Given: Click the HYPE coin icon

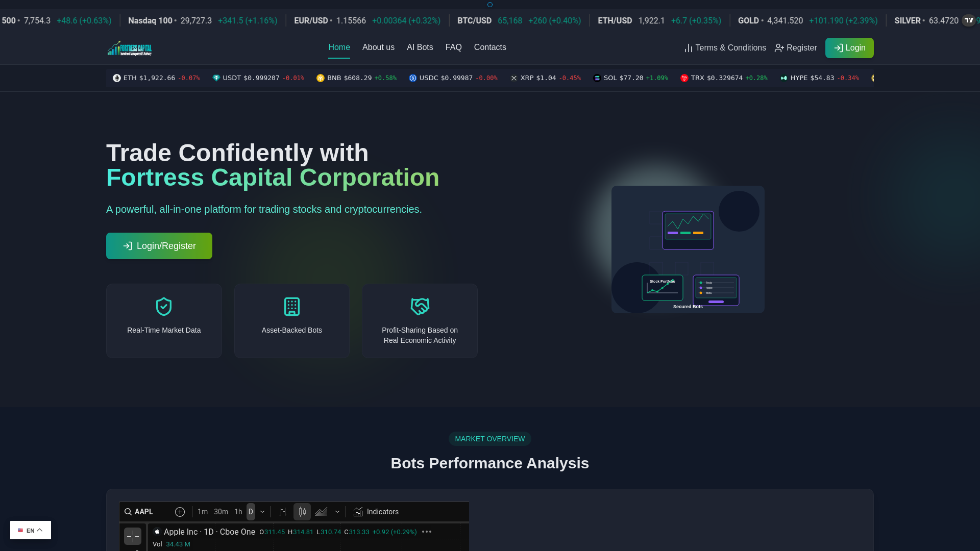Looking at the screenshot, I should (784, 78).
